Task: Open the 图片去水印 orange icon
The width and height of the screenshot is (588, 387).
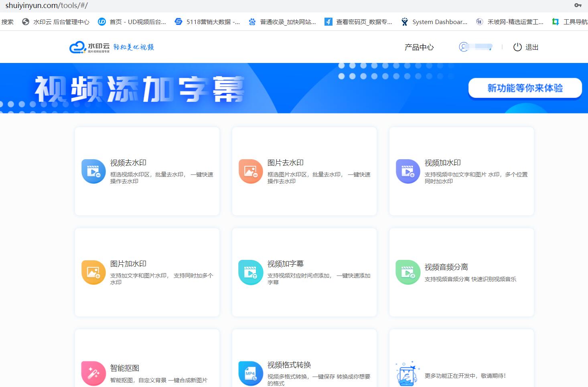Action: coord(251,171)
